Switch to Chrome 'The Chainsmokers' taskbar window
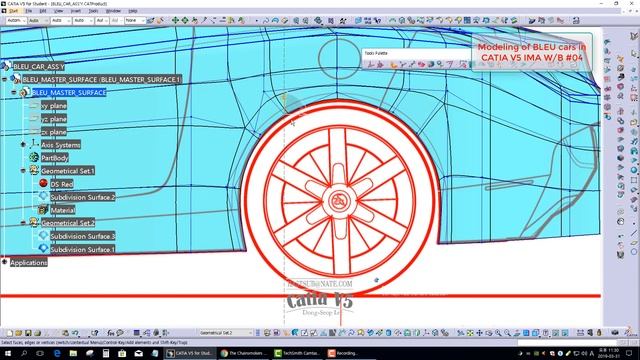This screenshot has width=640, height=360. tap(244, 353)
